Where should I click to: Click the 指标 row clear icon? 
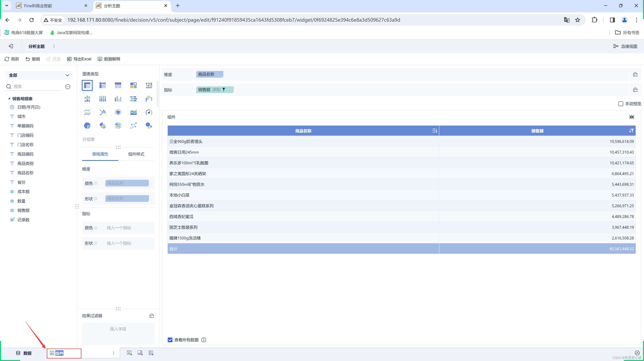pyautogui.click(x=635, y=90)
